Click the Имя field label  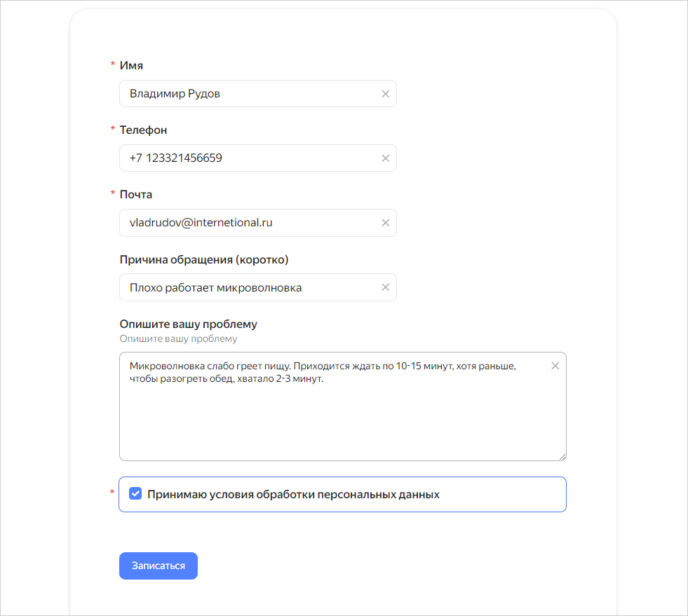coord(131,65)
